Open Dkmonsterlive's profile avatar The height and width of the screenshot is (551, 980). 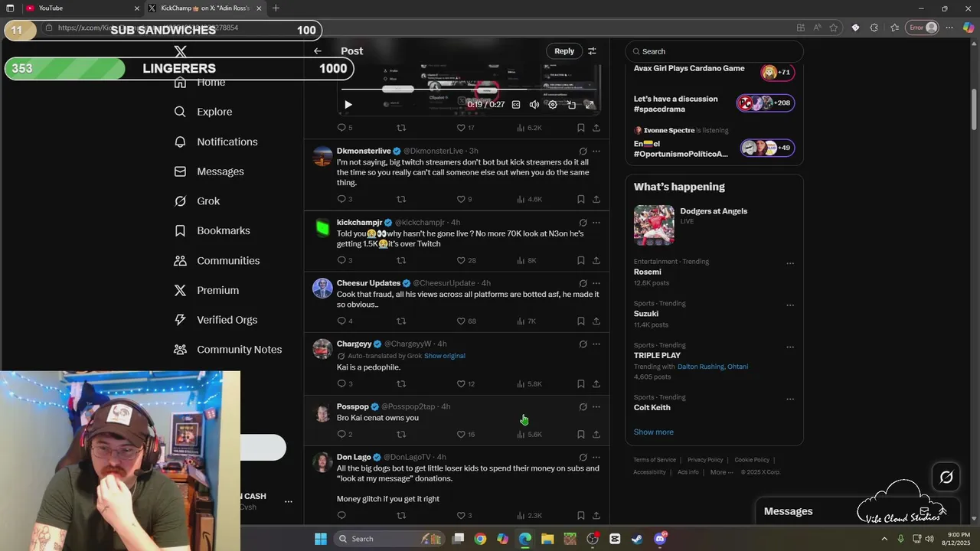point(322,156)
